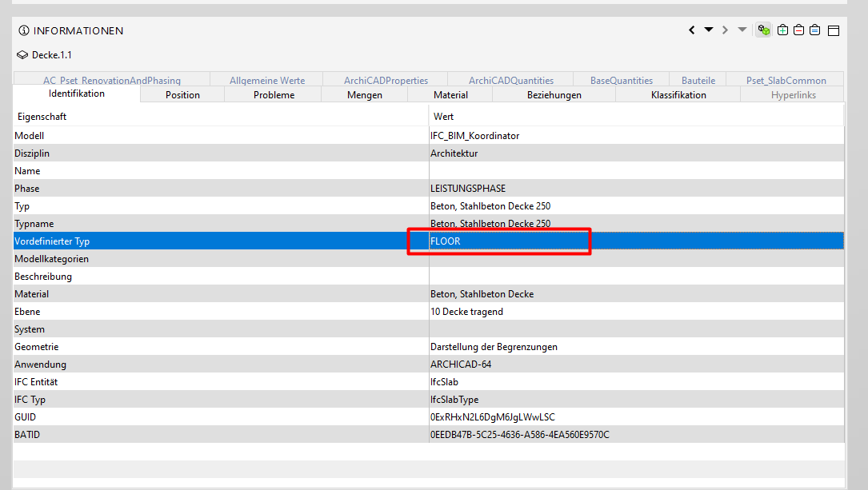Toggle the green cube selection sync icon
The image size is (868, 490).
[x=764, y=30]
